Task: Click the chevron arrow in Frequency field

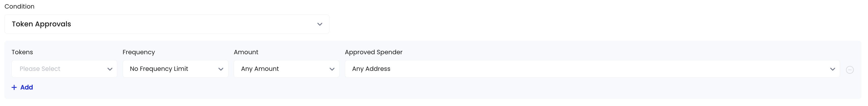Action: 221,69
